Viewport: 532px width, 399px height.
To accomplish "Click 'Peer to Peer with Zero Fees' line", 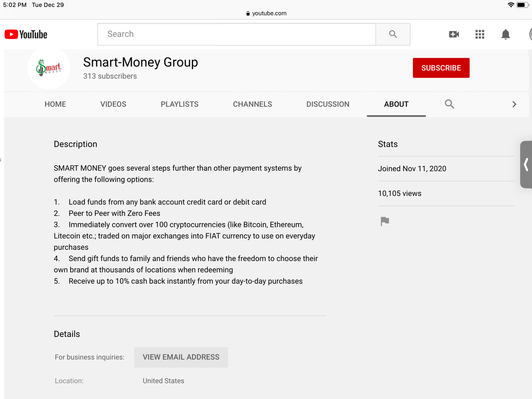I will (115, 213).
